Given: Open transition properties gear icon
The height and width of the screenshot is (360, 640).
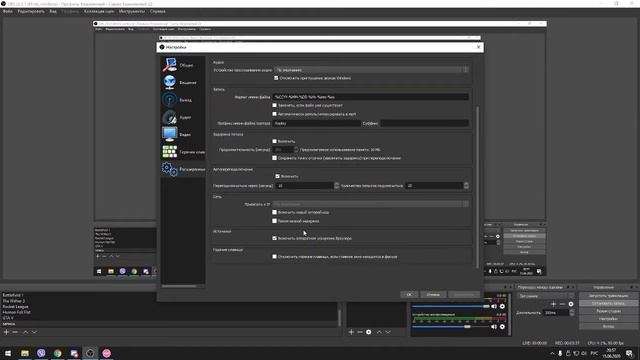Looking at the screenshot, I should click(571, 304).
